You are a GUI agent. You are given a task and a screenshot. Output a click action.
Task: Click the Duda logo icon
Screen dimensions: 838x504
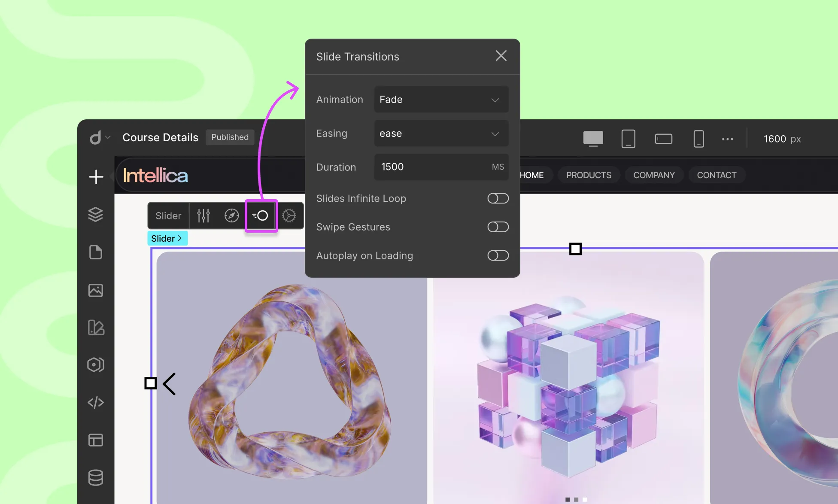pos(95,137)
